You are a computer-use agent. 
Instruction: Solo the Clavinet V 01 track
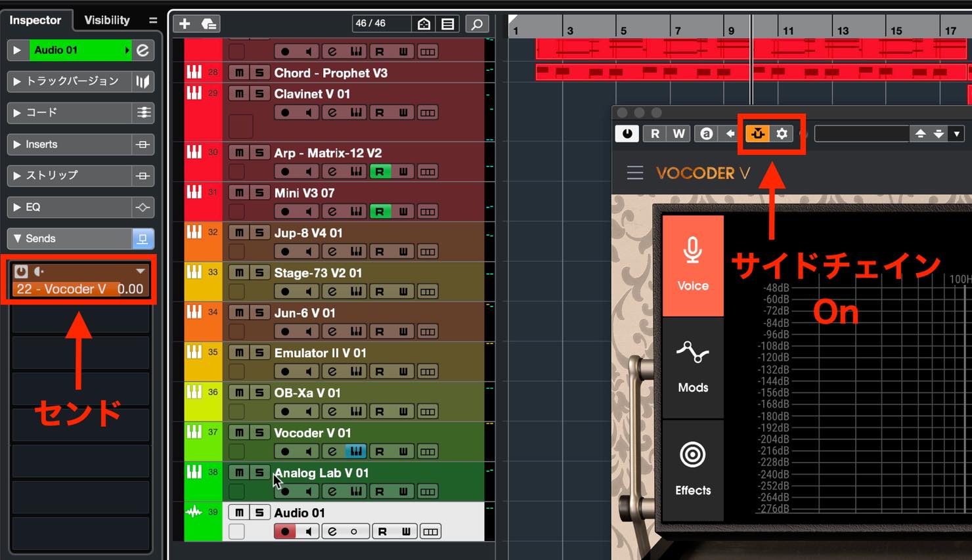pos(260,94)
